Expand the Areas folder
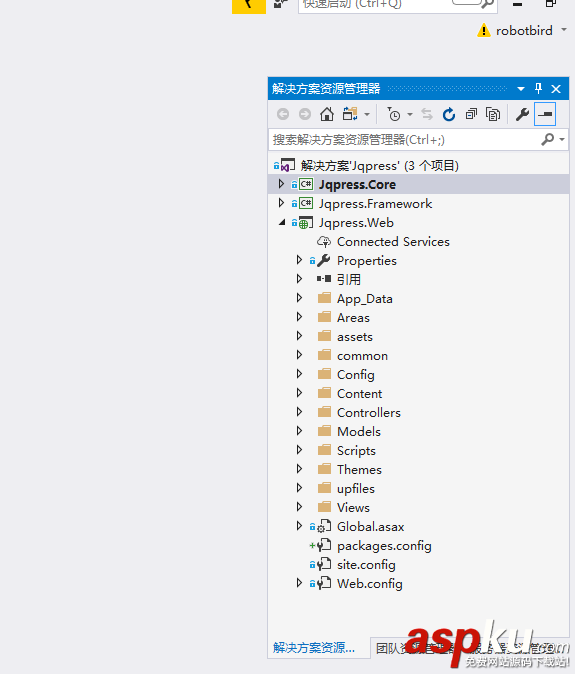The image size is (575, 674). click(x=299, y=317)
